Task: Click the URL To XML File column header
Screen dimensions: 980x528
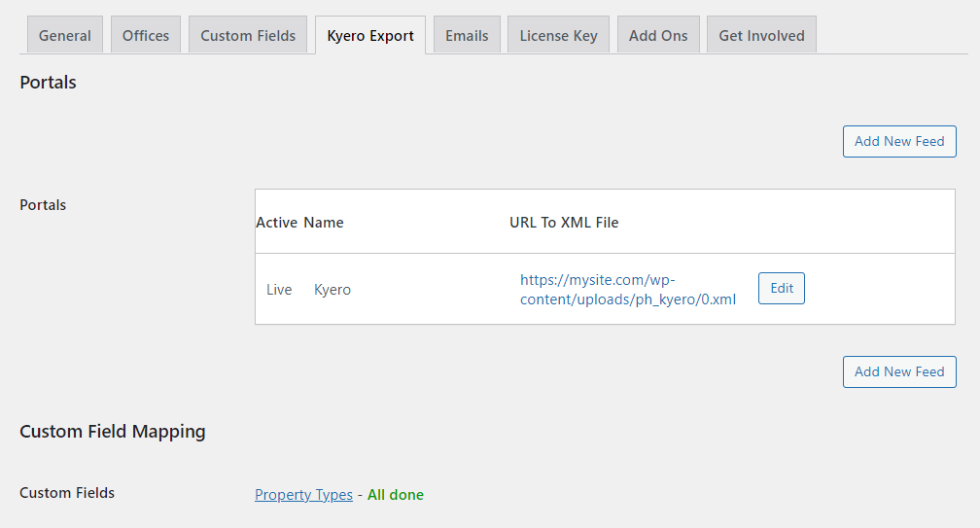Action: 564,223
